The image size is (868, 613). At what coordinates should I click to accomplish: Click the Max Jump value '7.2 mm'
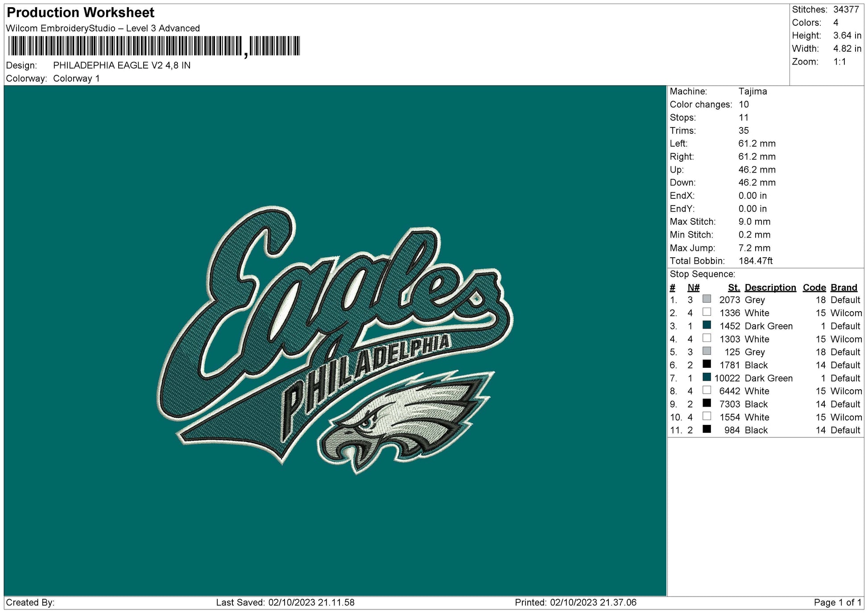[754, 248]
